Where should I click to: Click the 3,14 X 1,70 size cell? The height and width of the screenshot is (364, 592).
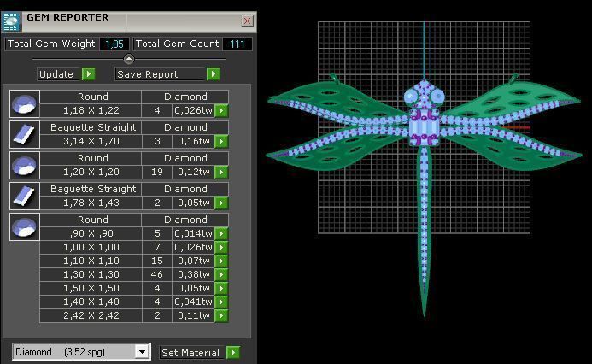pyautogui.click(x=91, y=142)
